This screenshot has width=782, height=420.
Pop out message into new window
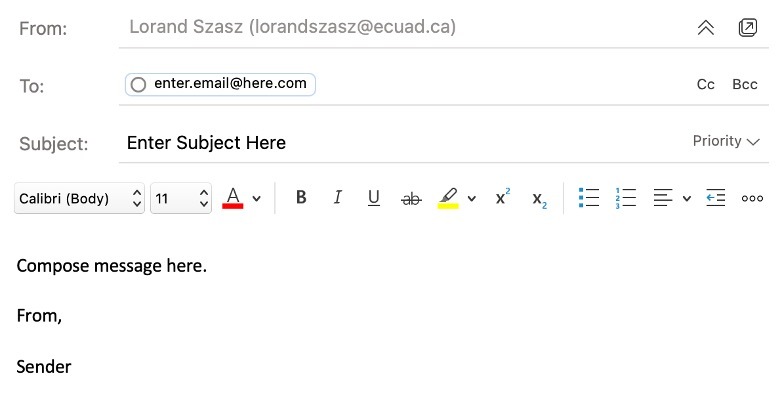(x=748, y=27)
